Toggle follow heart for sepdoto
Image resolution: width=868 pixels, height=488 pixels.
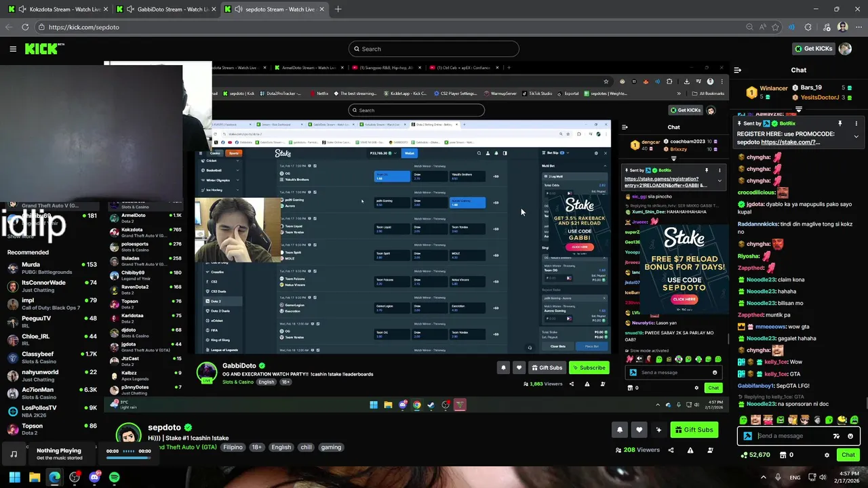click(x=639, y=430)
